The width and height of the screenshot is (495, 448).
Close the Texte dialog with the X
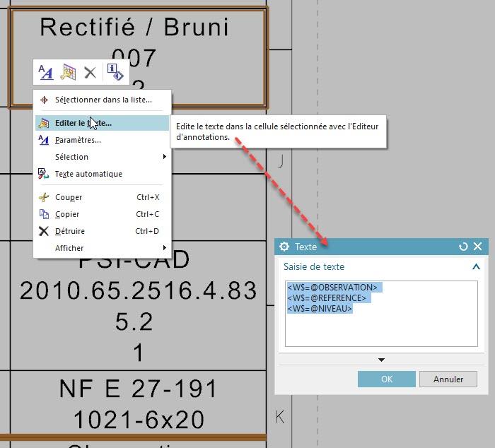pos(477,247)
